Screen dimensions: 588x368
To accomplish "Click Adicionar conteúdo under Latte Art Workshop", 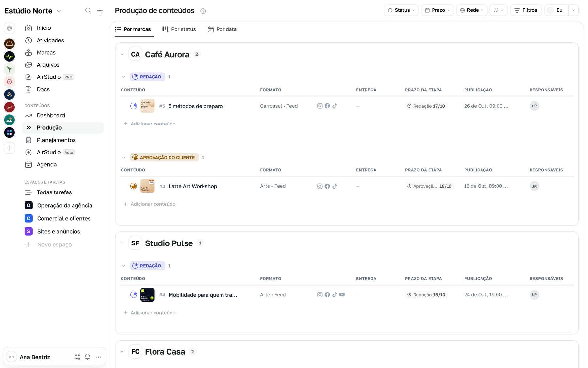I will pos(150,204).
